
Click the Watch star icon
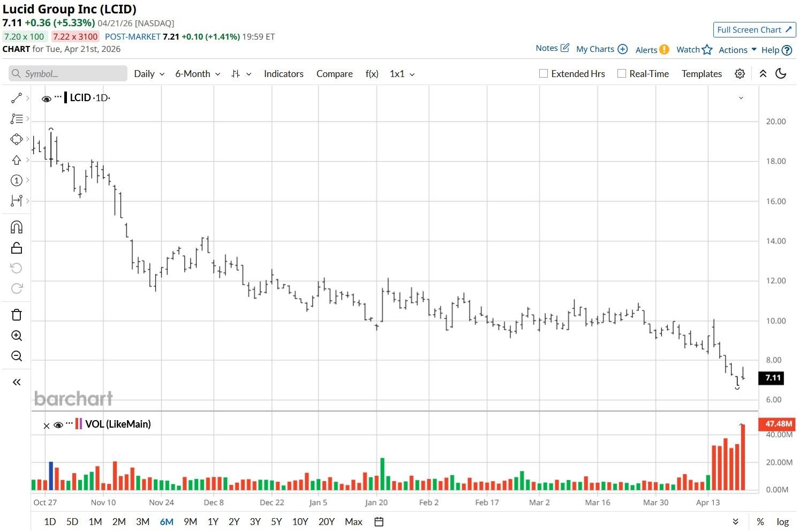(x=707, y=50)
